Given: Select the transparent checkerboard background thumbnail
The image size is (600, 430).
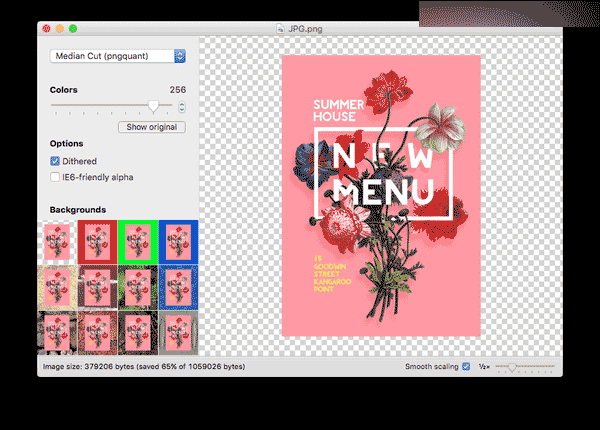Looking at the screenshot, I should 58,242.
